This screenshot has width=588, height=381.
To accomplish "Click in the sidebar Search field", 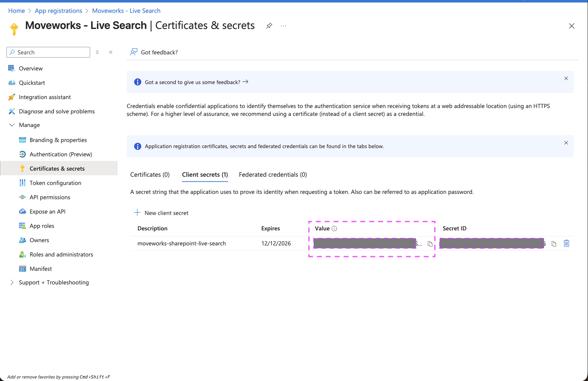I will pos(48,52).
